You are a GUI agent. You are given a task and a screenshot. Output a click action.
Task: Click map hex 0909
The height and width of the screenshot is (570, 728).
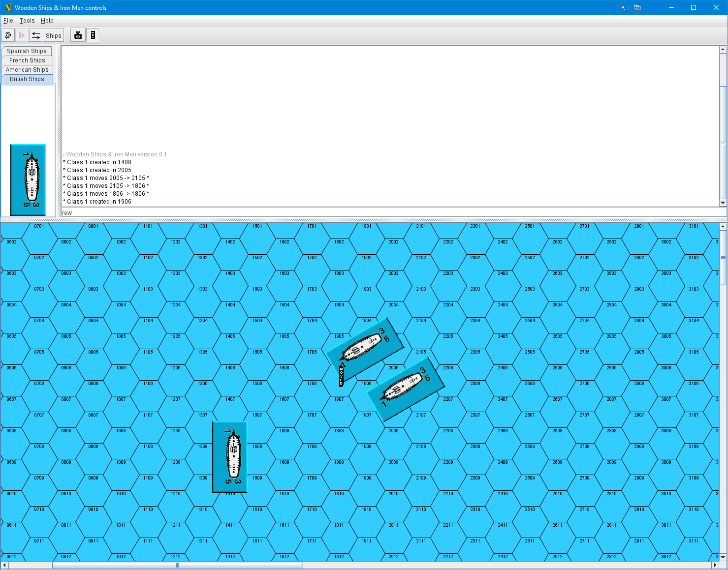[x=93, y=490]
